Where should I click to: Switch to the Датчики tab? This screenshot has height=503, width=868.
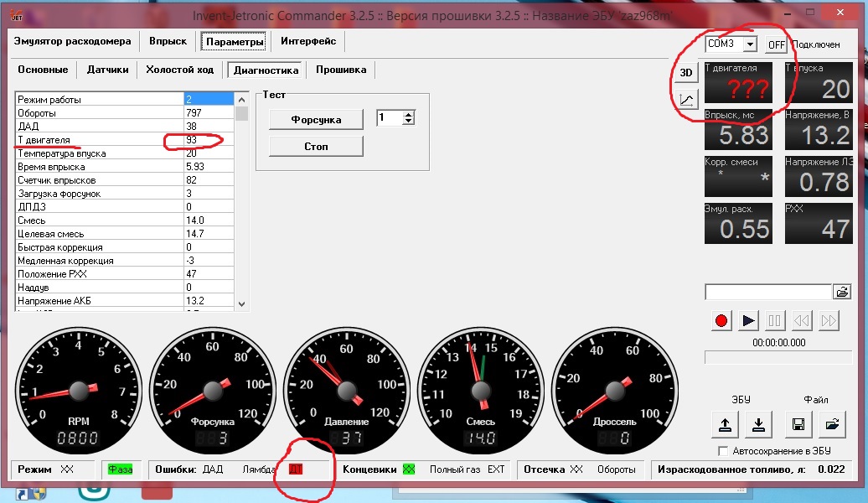tap(107, 70)
